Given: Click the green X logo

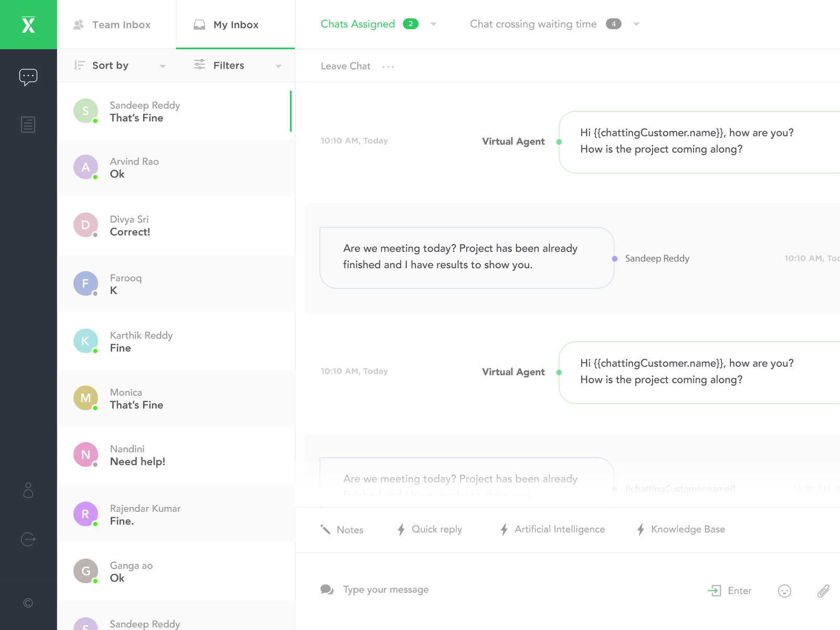Looking at the screenshot, I should pyautogui.click(x=28, y=25).
